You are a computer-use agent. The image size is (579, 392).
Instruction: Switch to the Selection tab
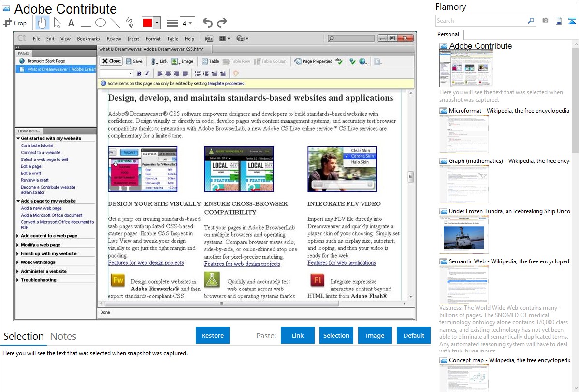[x=24, y=336]
